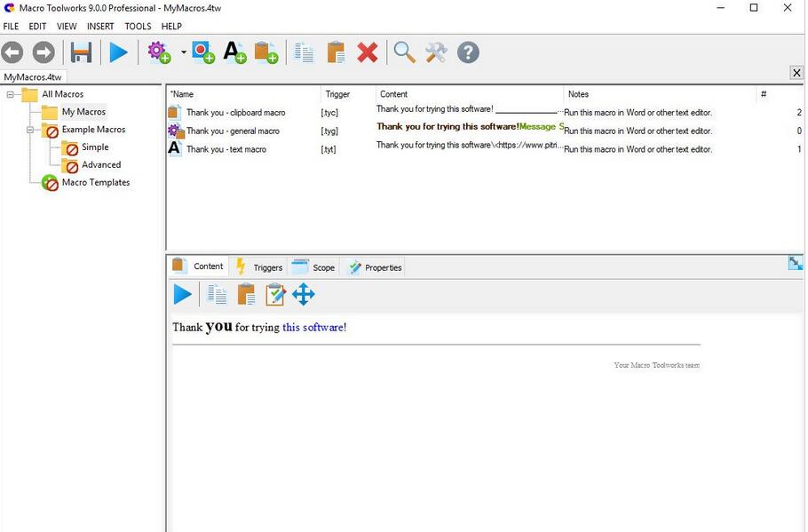Paste macro using main toolbar paste icon
This screenshot has width=808, height=532.
336,52
